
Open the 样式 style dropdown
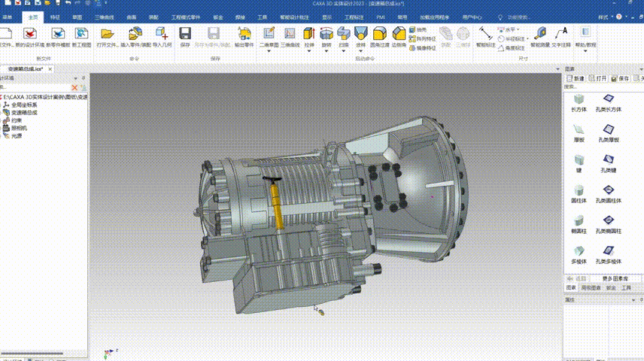pos(604,16)
